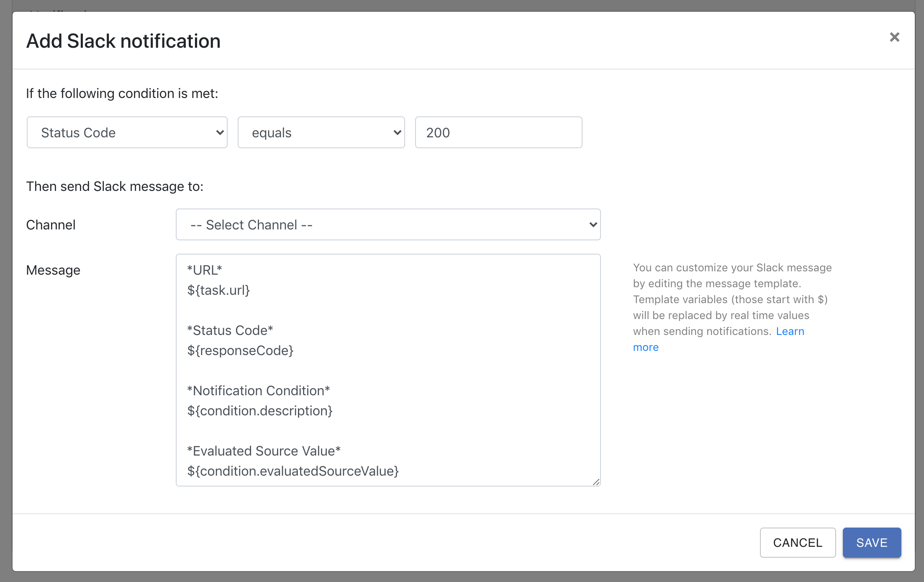Click the value field containing 200
The width and height of the screenshot is (924, 582).
[x=498, y=132]
